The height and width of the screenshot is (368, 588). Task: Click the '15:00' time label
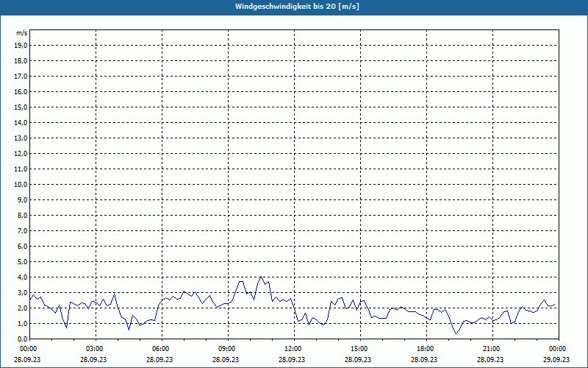pos(360,349)
